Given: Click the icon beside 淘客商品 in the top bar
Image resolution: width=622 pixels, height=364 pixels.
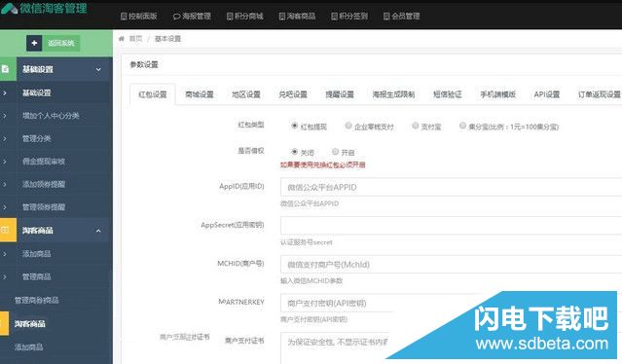Looking at the screenshot, I should 282,17.
